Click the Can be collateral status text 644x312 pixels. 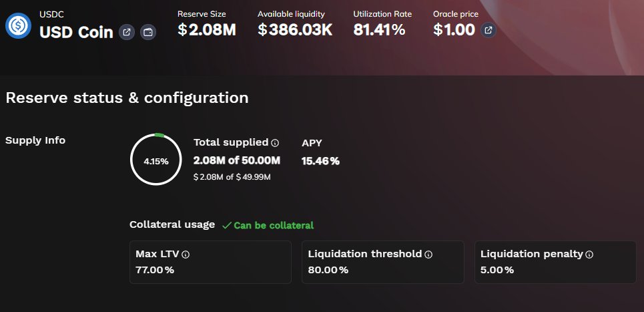pyautogui.click(x=274, y=225)
